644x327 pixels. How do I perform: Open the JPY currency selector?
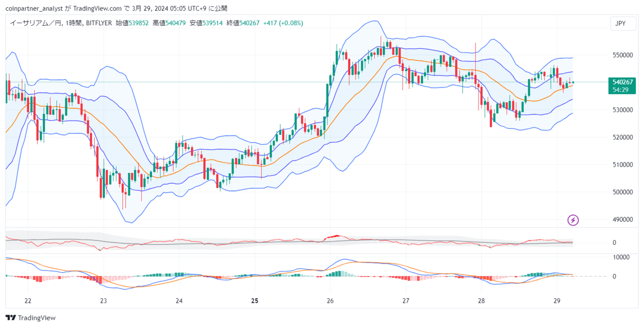[x=623, y=23]
